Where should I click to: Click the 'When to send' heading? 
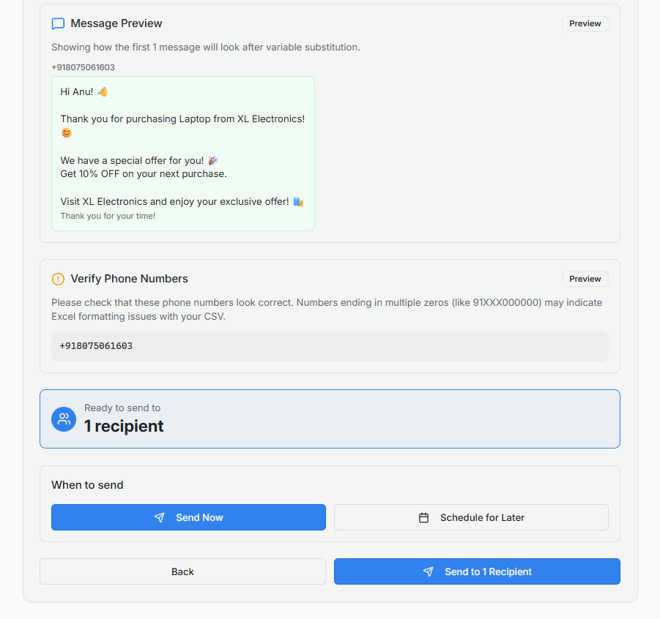(88, 485)
